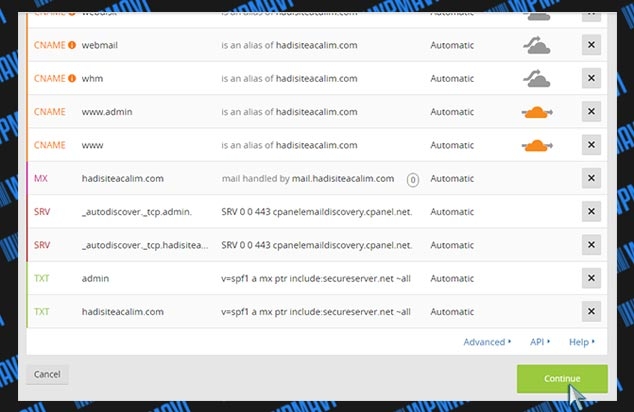Screen dimensions: 634x412
Task: Click the Cancel button
Action: (x=47, y=374)
